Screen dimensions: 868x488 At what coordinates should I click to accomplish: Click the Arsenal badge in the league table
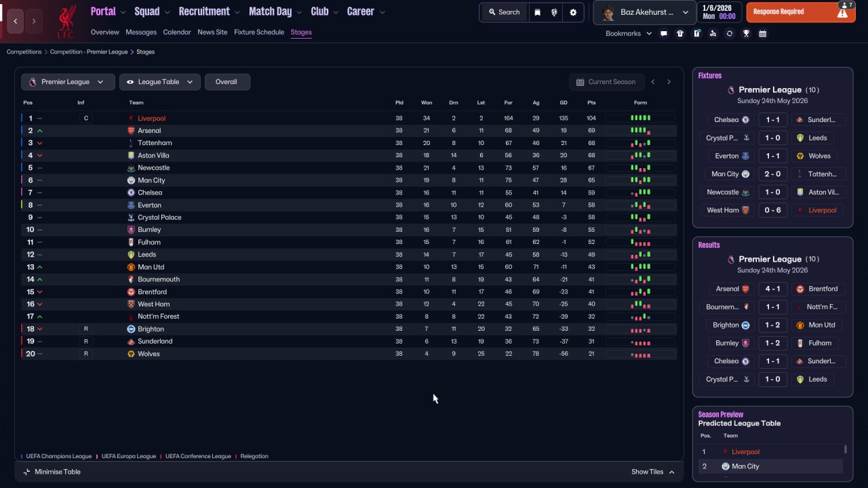(131, 131)
